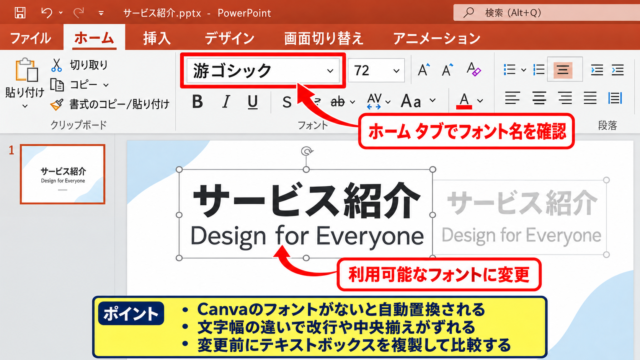Toggle the highlighted line spacing button
Image resolution: width=640 pixels, height=360 pixels.
[563, 70]
